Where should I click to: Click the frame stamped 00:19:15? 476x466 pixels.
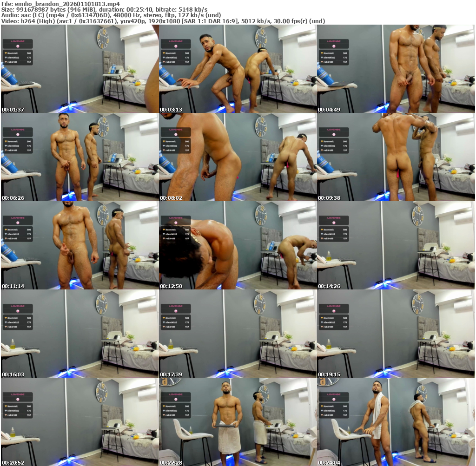pyautogui.click(x=396, y=334)
